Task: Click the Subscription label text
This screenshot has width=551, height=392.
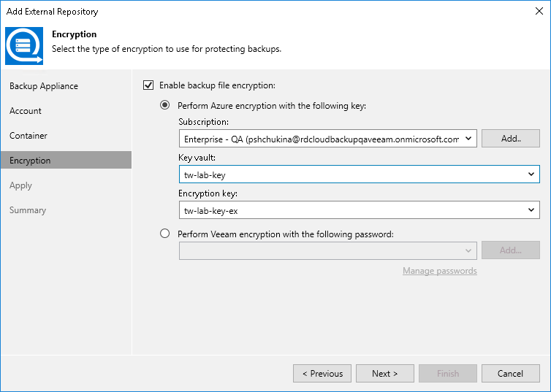Action: (203, 122)
